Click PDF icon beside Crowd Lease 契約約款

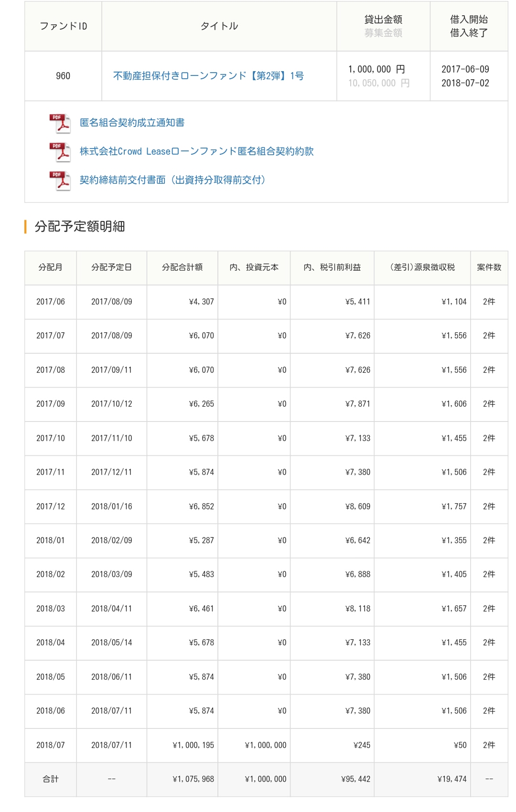coord(60,152)
